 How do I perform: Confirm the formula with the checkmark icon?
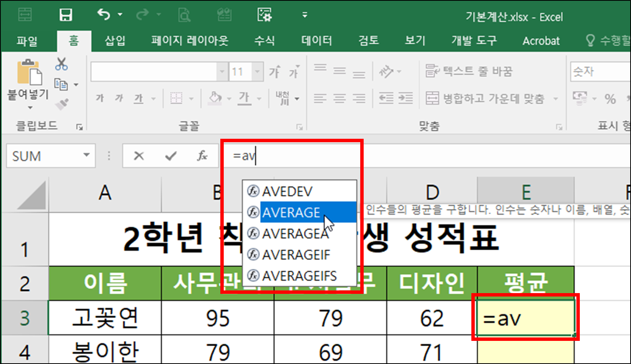[170, 155]
